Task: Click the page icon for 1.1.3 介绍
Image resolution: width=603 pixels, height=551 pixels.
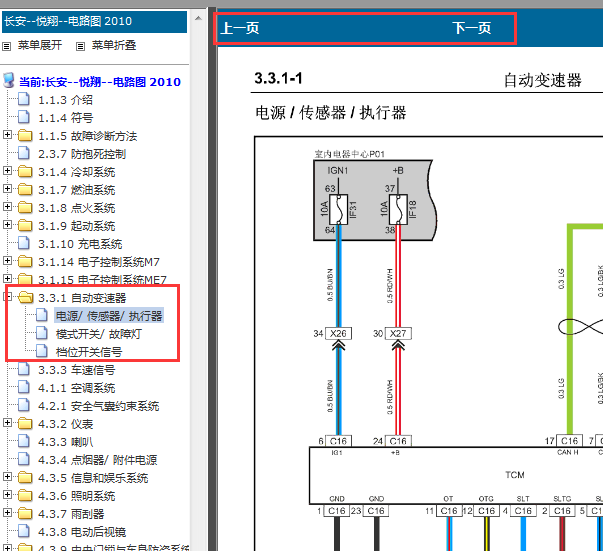Action: (x=24, y=99)
